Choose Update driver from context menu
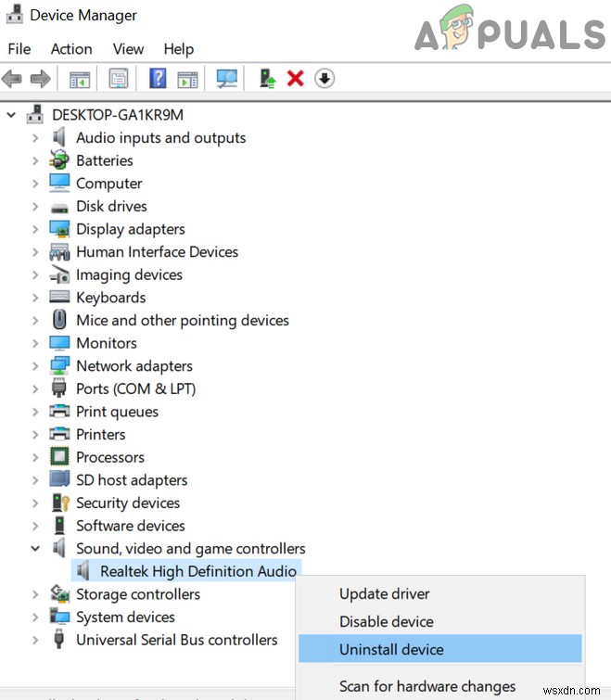The height and width of the screenshot is (700, 611). pos(384,593)
